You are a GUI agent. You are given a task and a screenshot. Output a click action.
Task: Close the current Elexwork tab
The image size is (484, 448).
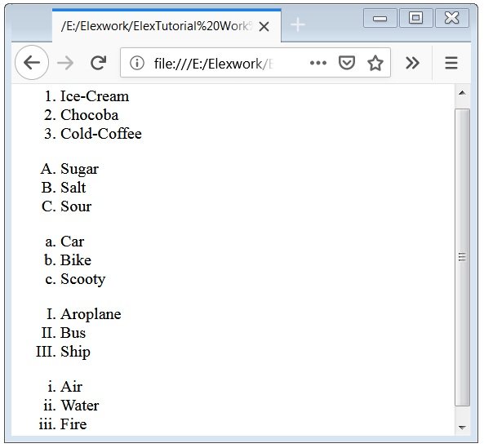pyautogui.click(x=264, y=27)
